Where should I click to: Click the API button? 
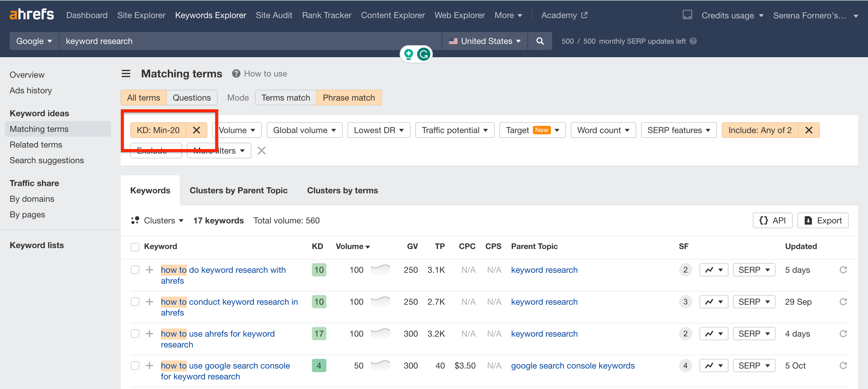click(772, 220)
